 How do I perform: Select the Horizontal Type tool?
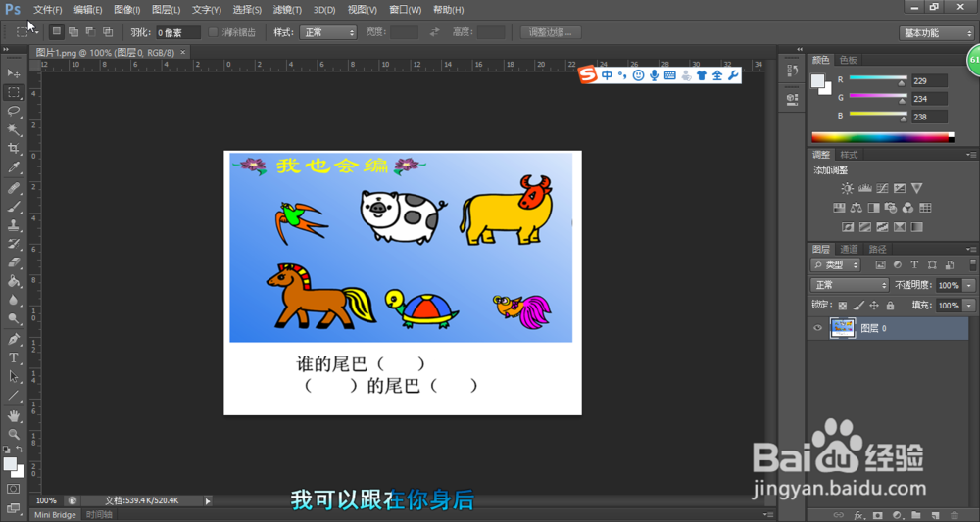13,357
